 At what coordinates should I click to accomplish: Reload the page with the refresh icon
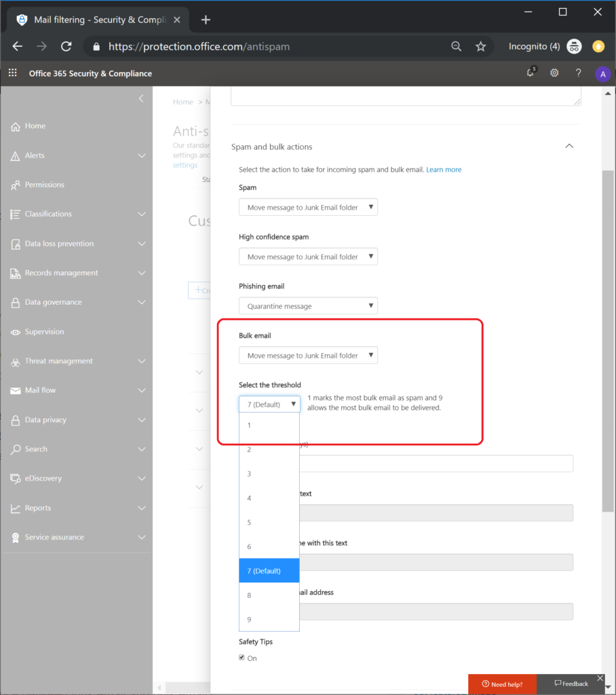(x=66, y=47)
